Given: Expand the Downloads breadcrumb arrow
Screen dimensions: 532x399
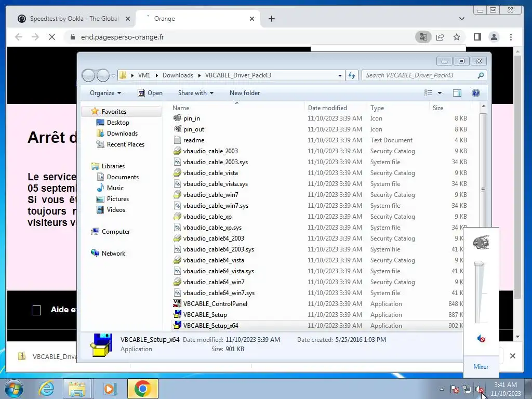Looking at the screenshot, I should pyautogui.click(x=199, y=75).
